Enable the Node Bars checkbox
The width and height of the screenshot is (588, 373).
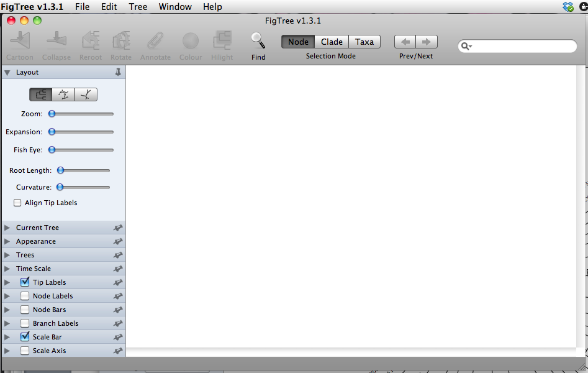point(25,310)
